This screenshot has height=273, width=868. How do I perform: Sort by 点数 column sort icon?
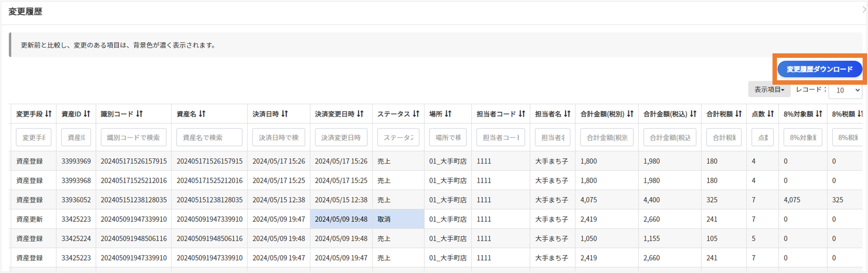[771, 114]
